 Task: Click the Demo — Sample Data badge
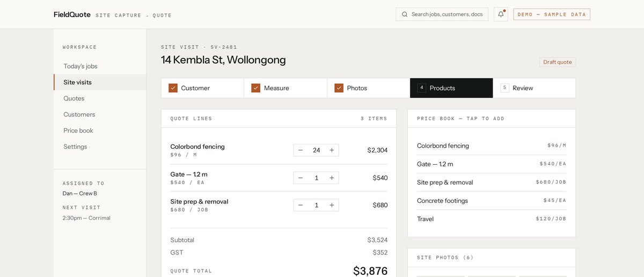(x=552, y=14)
